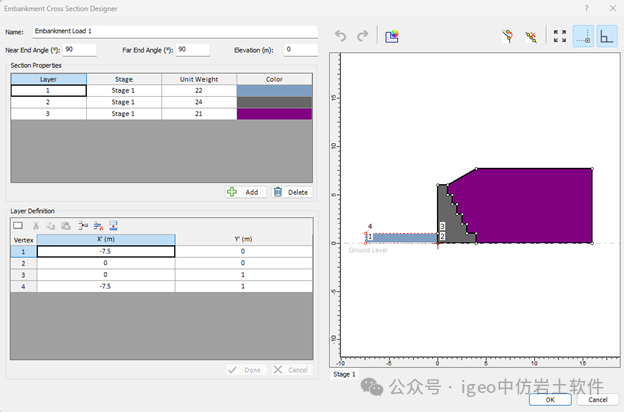Image resolution: width=624 pixels, height=412 pixels.
Task: Select vertex row 1 header
Action: tap(23, 252)
